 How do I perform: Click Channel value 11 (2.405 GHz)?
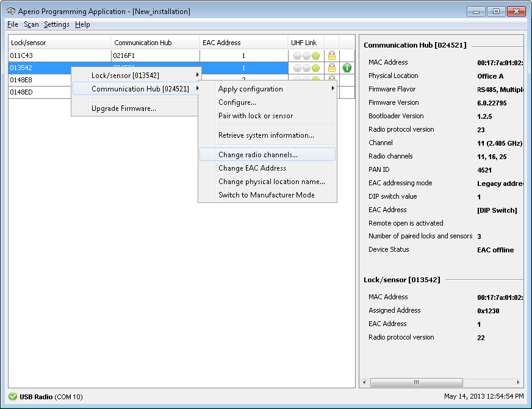coord(500,143)
